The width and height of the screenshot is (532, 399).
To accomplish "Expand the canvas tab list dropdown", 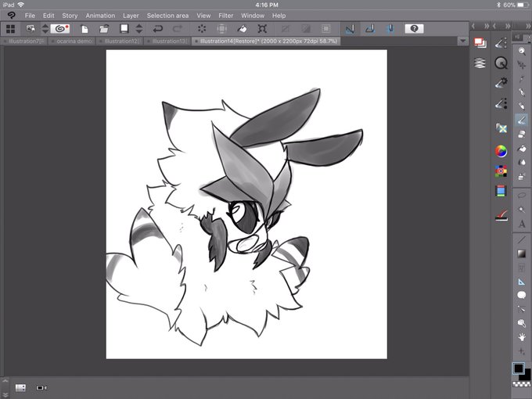I will pyautogui.click(x=463, y=41).
